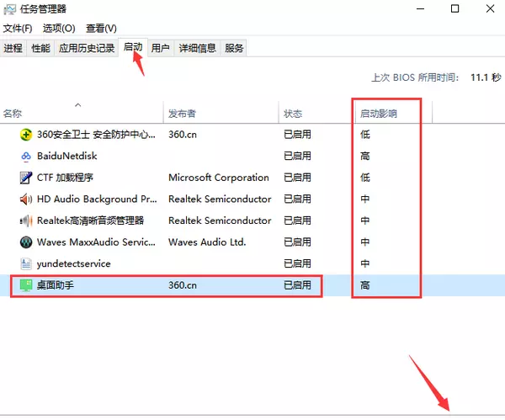Close the Task Manager window

(x=490, y=8)
